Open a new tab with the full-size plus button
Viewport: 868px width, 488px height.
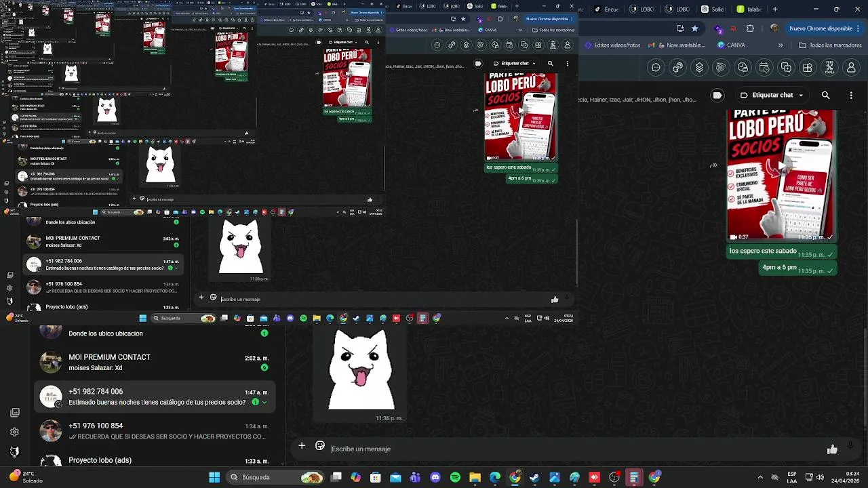(x=775, y=9)
